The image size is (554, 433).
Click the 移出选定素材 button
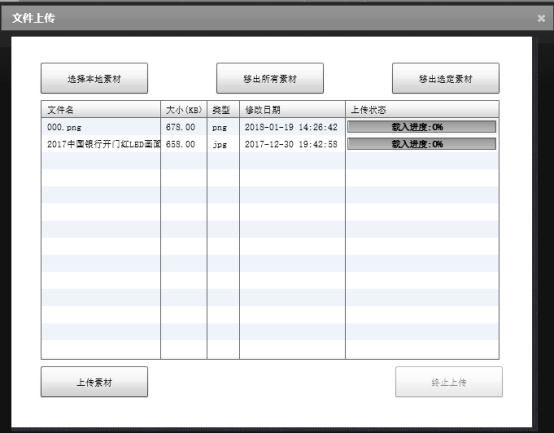(446, 78)
